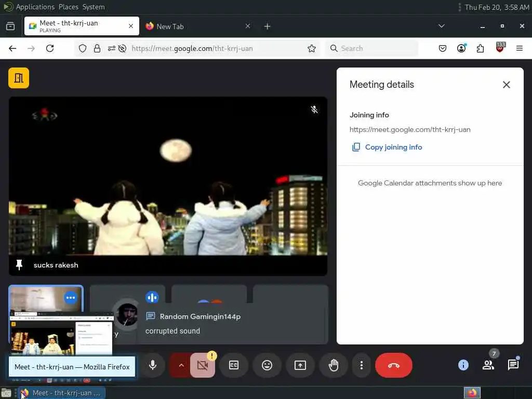Open the extensions puzzle icon
Image resolution: width=532 pixels, height=399 pixels.
coord(480,48)
